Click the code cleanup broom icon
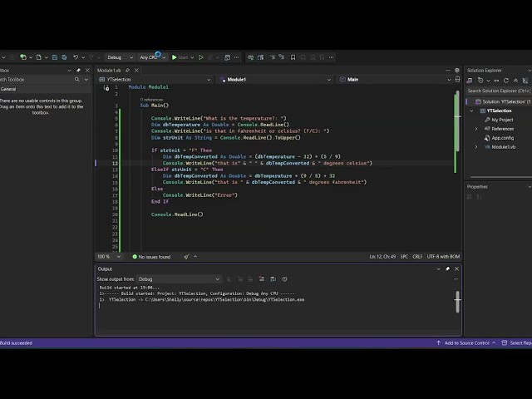Screen dimensions: 532x399 tap(186, 257)
